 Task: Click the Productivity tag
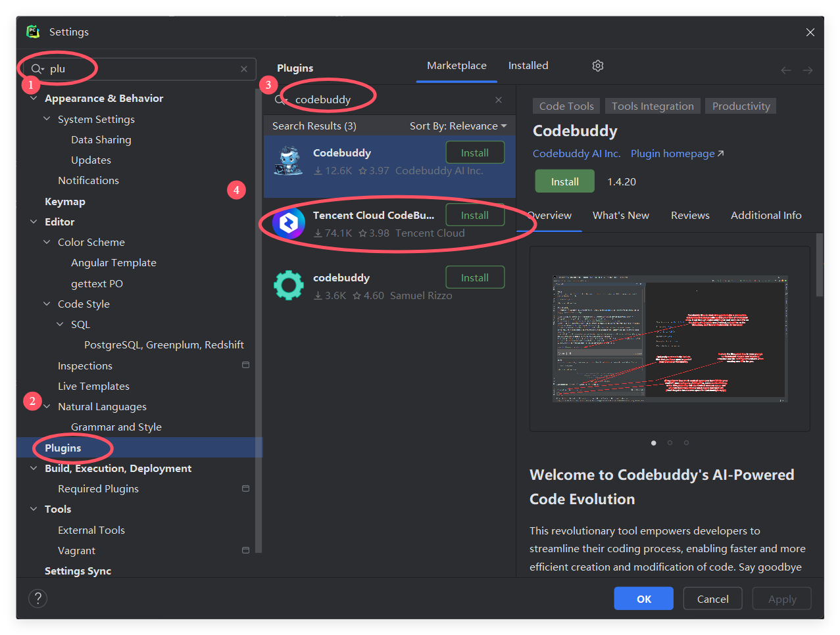point(741,106)
